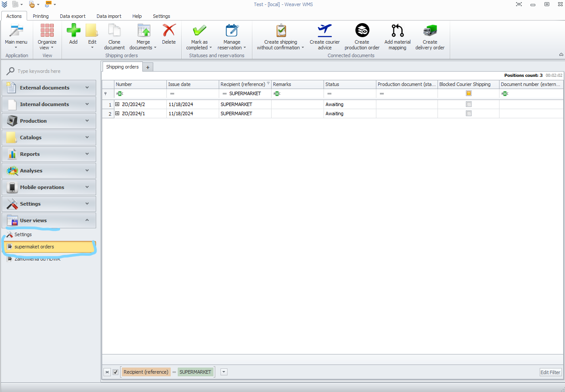Viewport: 565px width, 392px height.
Task: Click the document icon in the quick access bar
Action: click(16, 4)
